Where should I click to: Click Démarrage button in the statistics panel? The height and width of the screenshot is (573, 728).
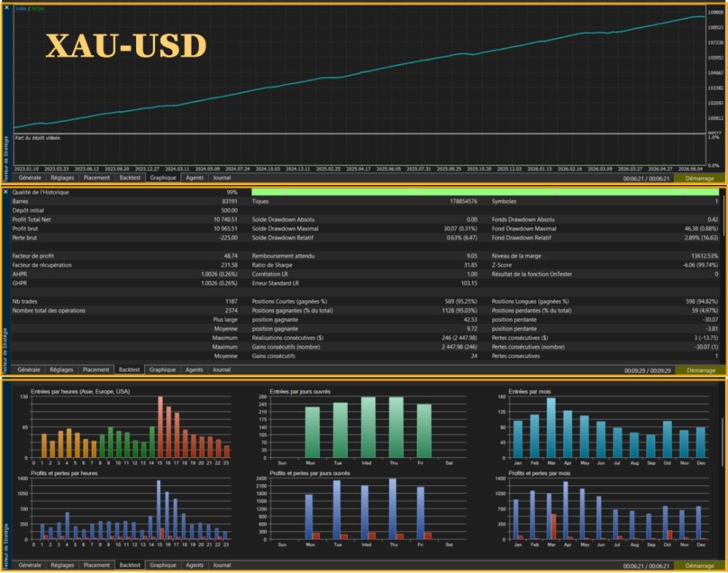700,371
